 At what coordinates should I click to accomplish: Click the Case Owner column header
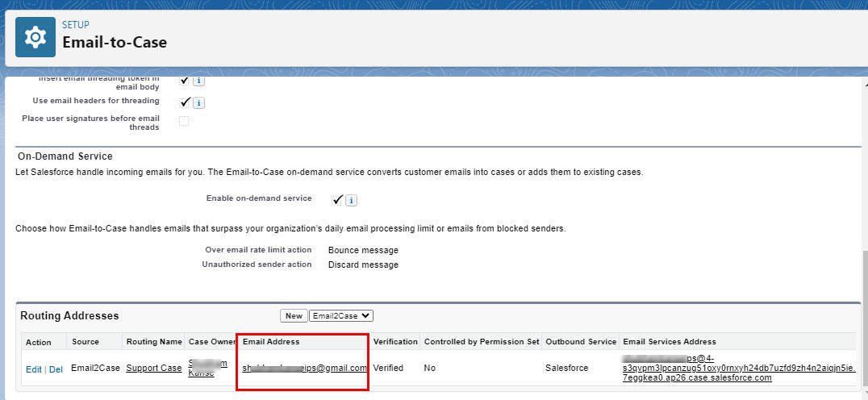click(212, 342)
